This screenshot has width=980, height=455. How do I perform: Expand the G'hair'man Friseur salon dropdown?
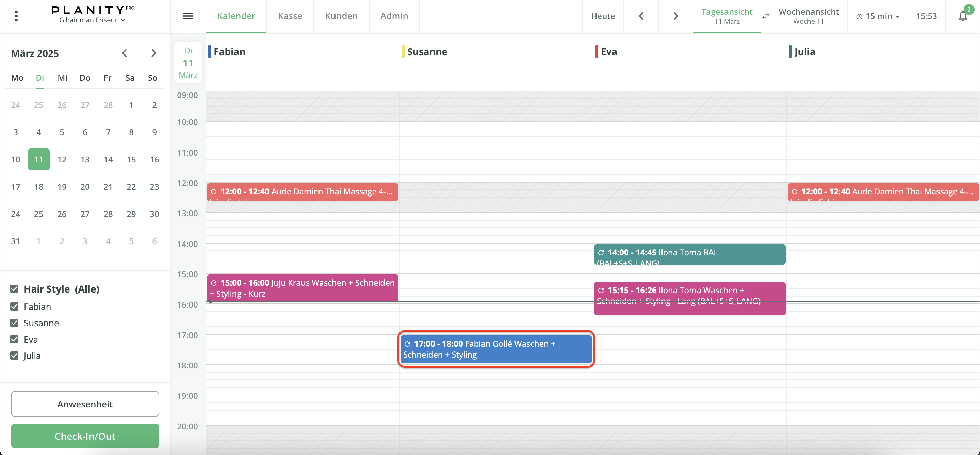click(x=92, y=20)
